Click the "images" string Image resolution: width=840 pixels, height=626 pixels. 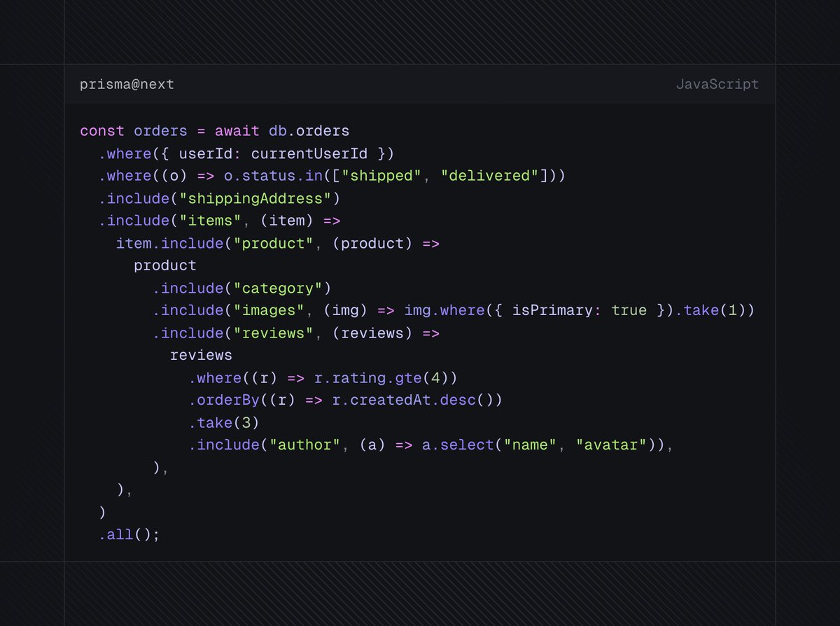(x=269, y=310)
